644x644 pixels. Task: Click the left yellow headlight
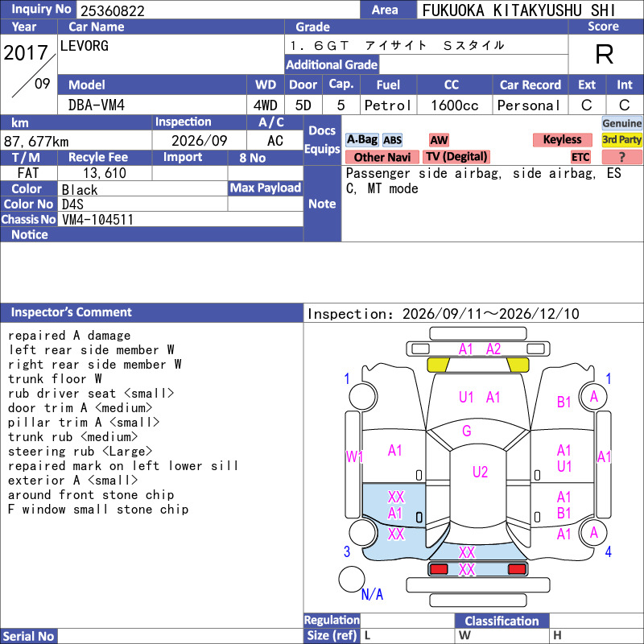(x=438, y=365)
